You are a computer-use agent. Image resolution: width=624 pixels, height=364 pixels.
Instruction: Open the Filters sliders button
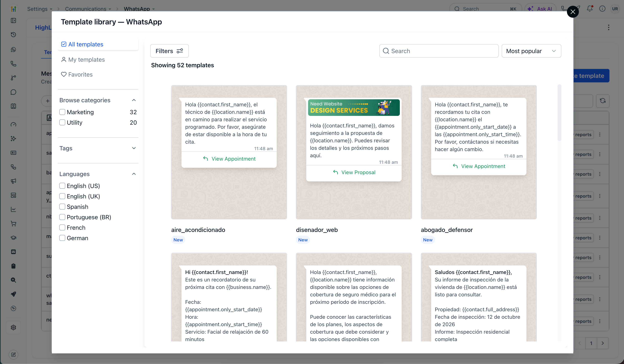point(169,51)
